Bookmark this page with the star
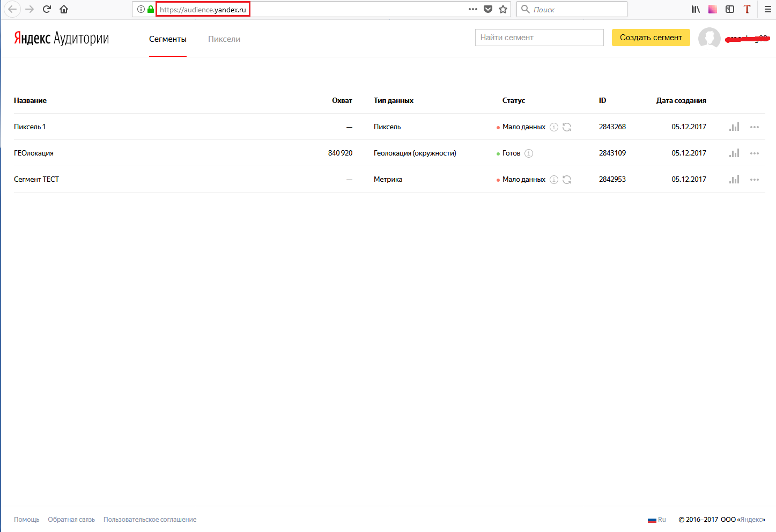The height and width of the screenshot is (532, 776). 503,9
